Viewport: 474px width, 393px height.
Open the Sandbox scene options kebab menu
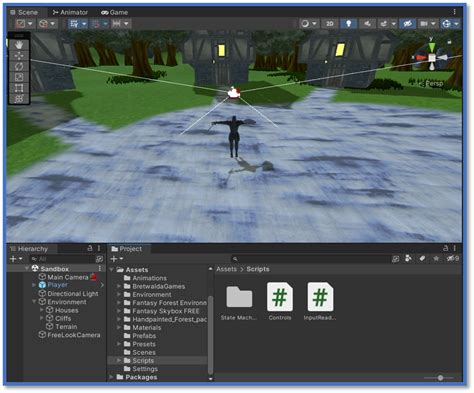point(100,269)
